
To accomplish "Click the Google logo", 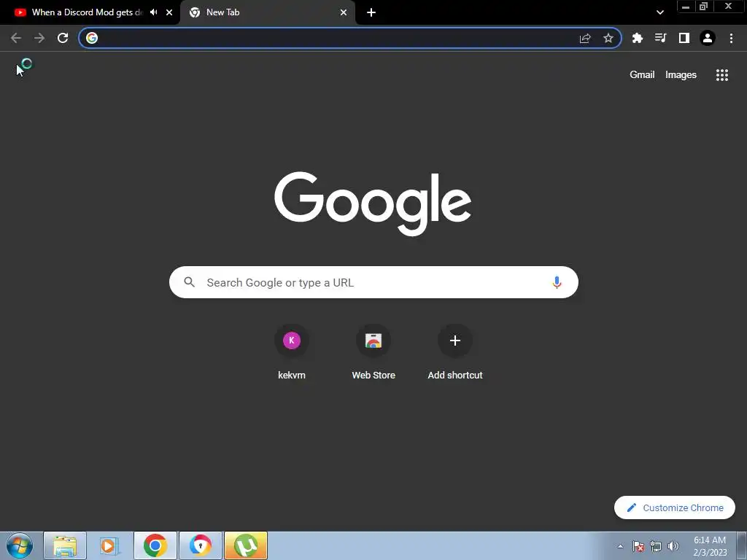I will [x=373, y=203].
